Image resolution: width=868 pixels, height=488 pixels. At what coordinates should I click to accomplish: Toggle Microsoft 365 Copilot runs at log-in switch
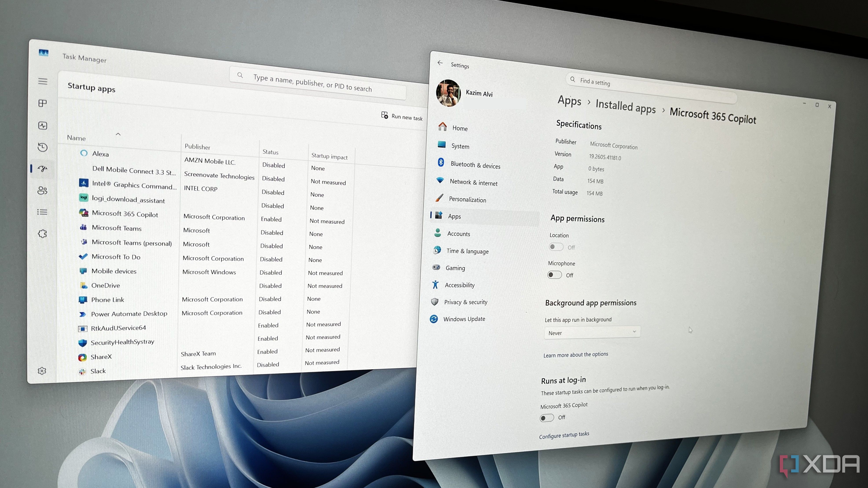coord(547,418)
